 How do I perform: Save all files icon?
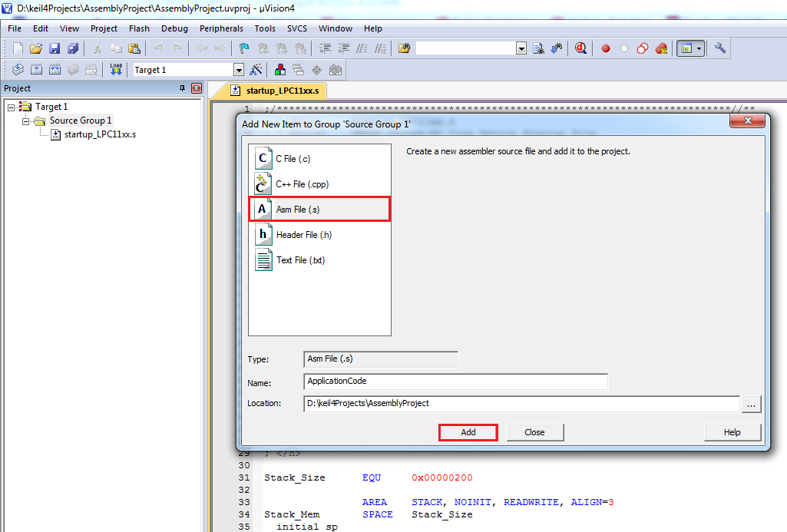coord(73,48)
